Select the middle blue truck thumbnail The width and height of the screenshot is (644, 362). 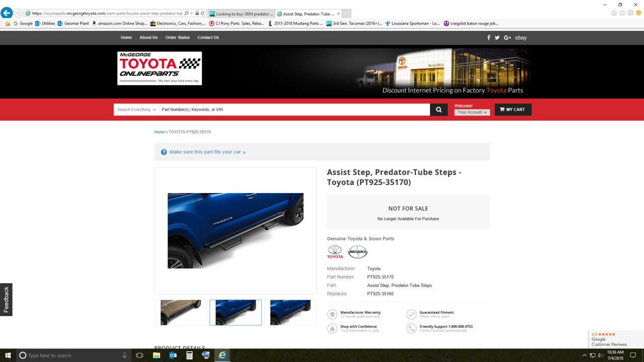pos(235,313)
